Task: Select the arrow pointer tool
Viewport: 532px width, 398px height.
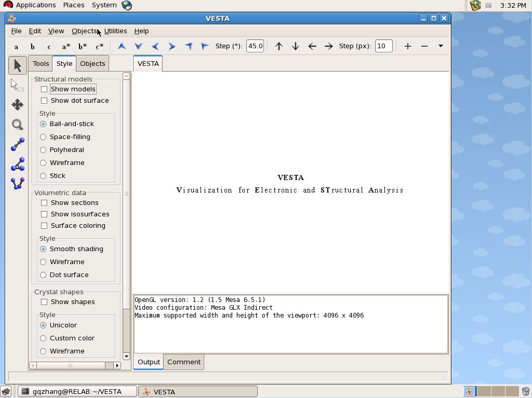Action: (x=17, y=65)
